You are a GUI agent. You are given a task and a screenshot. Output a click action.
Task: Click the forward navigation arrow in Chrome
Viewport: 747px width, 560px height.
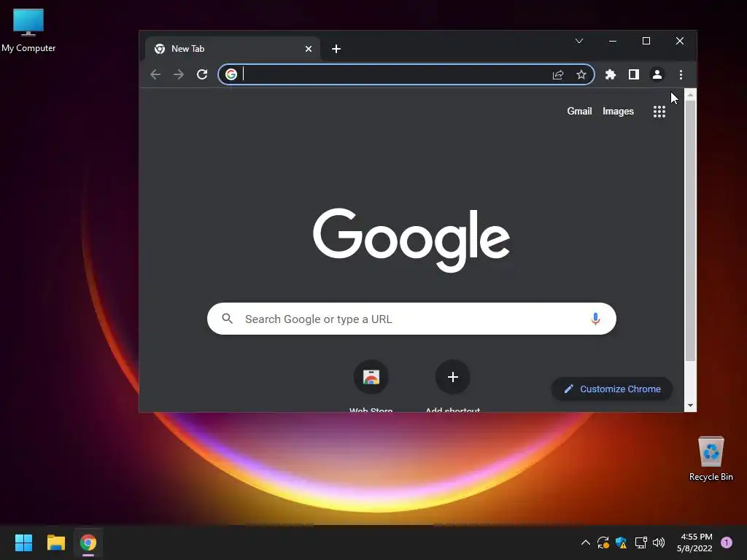pyautogui.click(x=179, y=74)
